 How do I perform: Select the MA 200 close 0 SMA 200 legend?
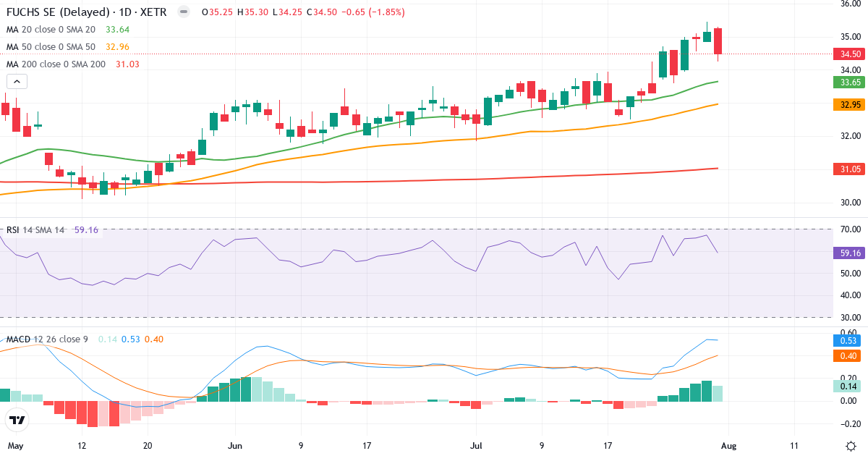(x=56, y=64)
